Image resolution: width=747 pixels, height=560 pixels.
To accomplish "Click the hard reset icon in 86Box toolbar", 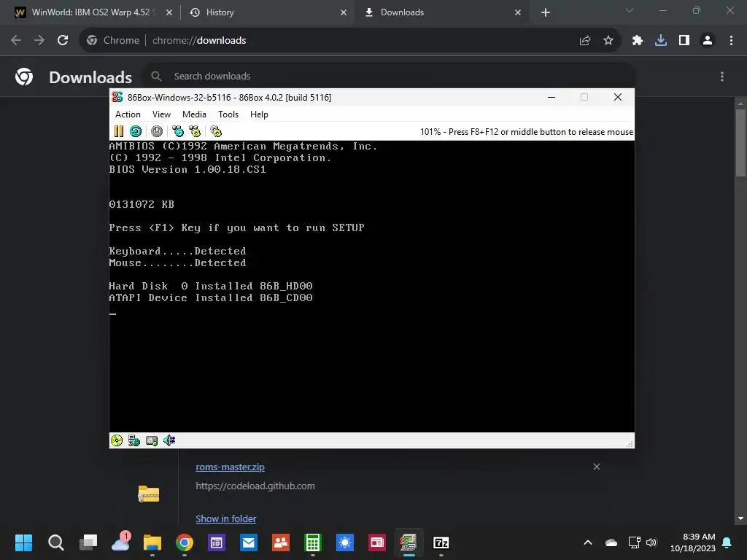I will click(x=136, y=131).
